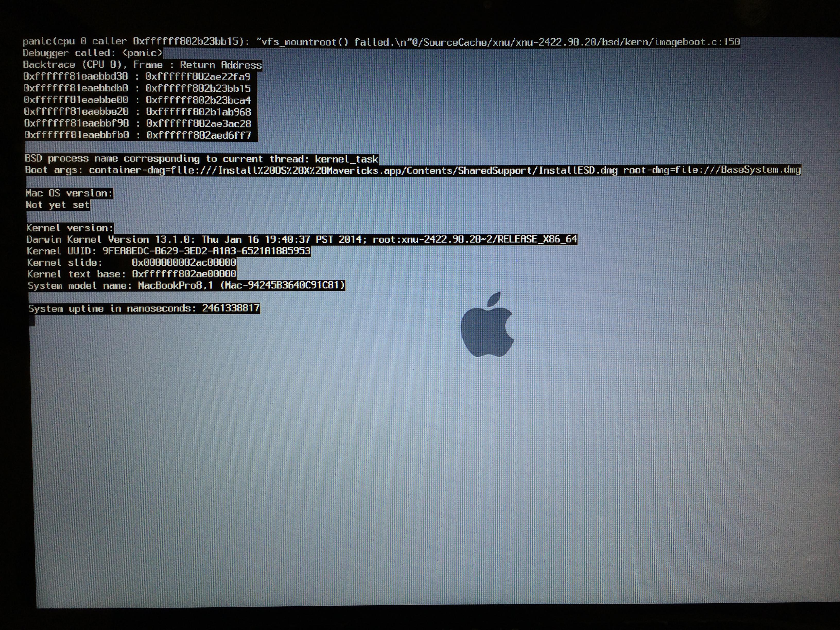Click the panic vfs_mountroot() failed line

[381, 41]
